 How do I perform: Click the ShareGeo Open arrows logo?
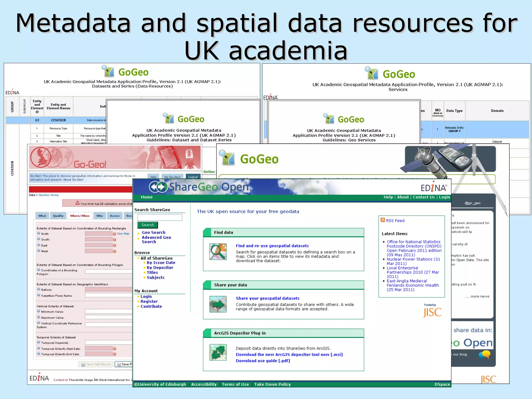click(x=158, y=187)
